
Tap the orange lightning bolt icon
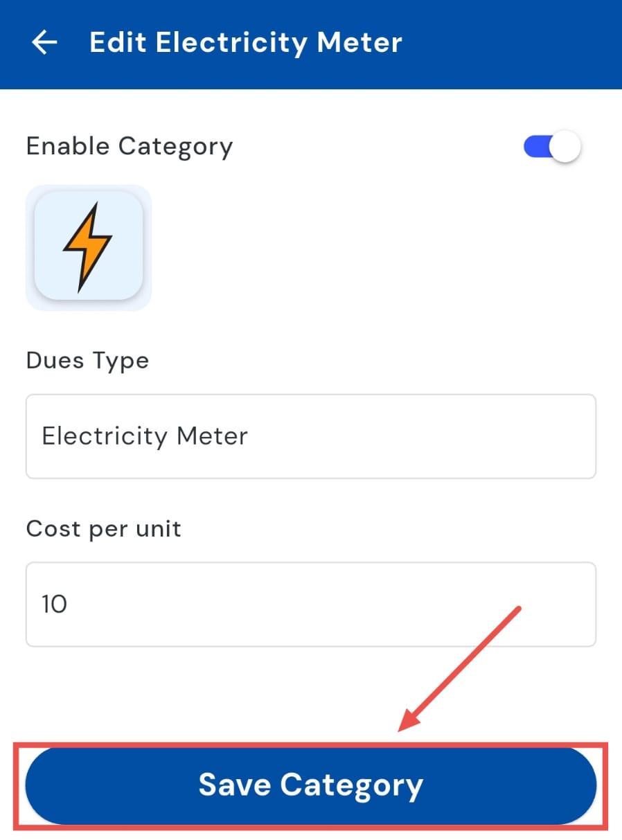[x=87, y=246]
